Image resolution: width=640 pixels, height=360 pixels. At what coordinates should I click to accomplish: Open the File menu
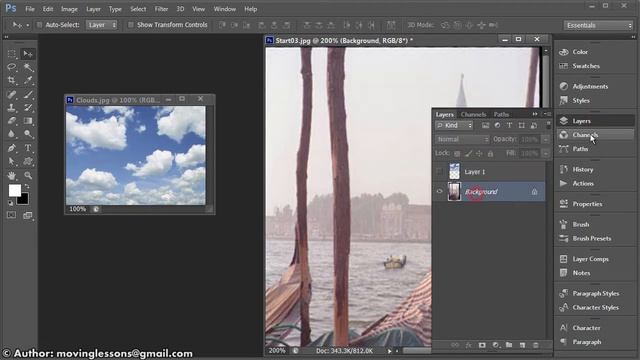click(30, 9)
